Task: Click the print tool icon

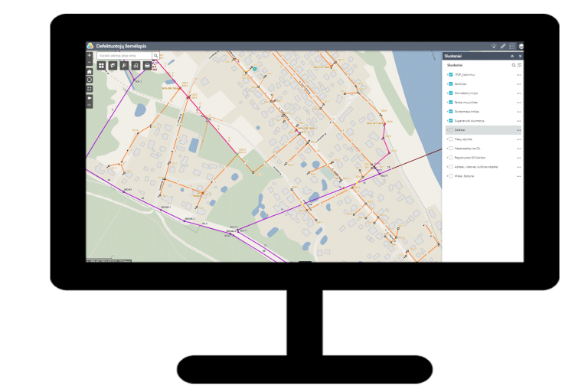Action: point(147,66)
